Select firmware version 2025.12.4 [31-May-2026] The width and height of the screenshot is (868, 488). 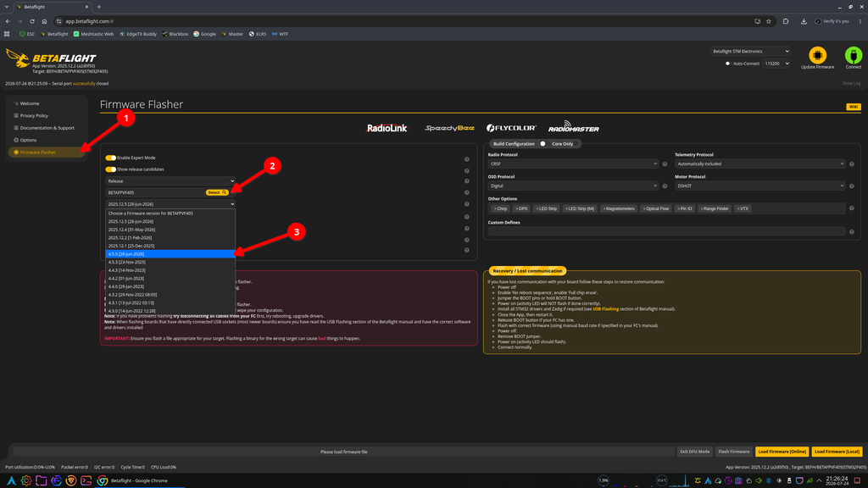point(170,230)
